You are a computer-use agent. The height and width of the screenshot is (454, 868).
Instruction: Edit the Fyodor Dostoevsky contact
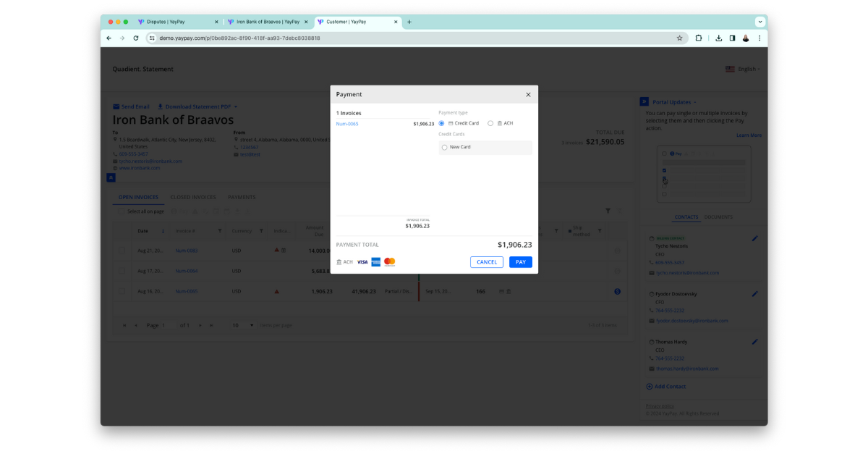point(755,294)
